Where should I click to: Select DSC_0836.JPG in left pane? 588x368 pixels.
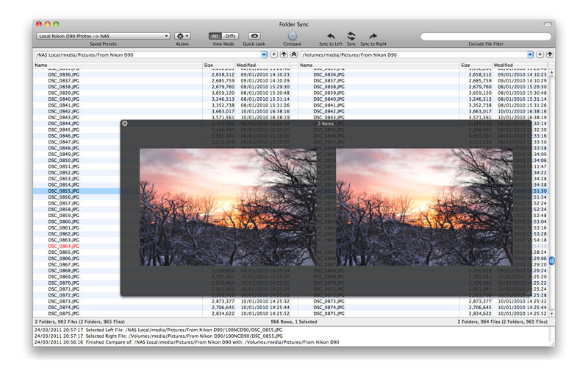click(x=64, y=75)
